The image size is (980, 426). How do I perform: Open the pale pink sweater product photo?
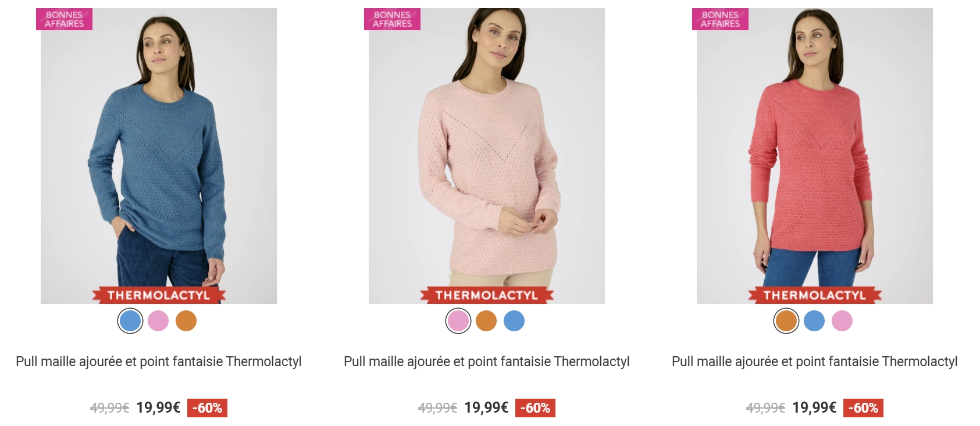(487, 156)
